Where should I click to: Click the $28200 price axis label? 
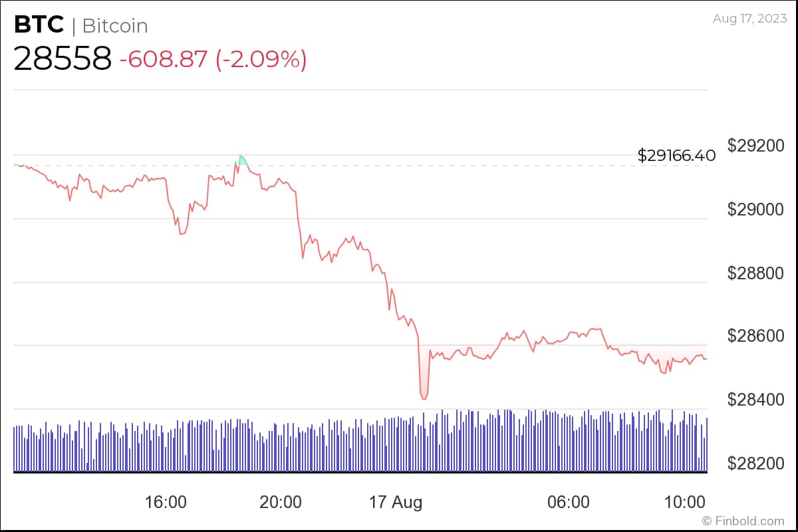tap(756, 464)
